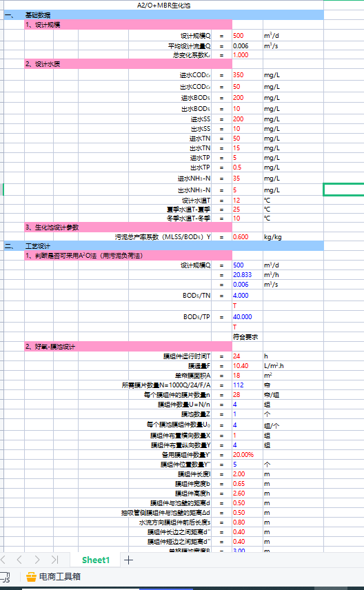Select the title cell A2/O+MBR生化池
This screenshot has width=364, height=590.
(x=163, y=6)
